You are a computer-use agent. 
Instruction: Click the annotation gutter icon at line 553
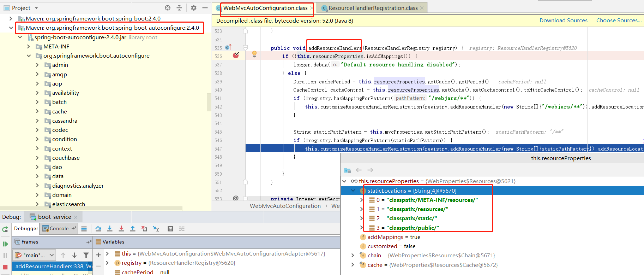236,198
